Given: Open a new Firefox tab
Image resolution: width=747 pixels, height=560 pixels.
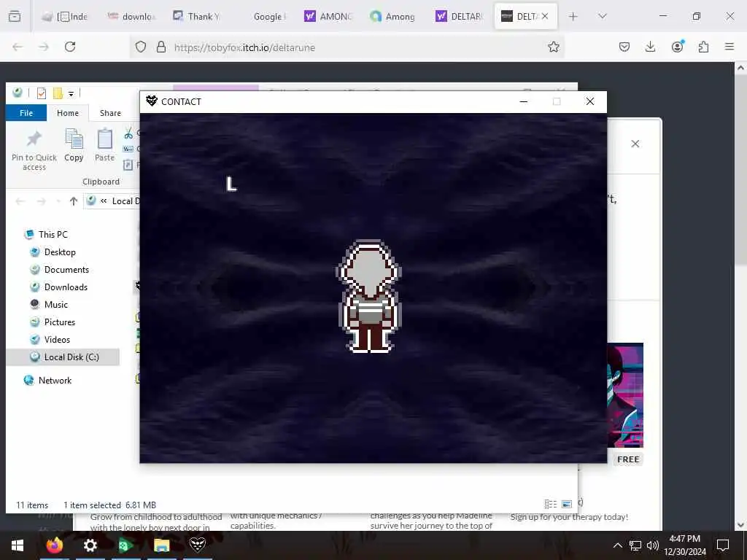Looking at the screenshot, I should point(573,17).
